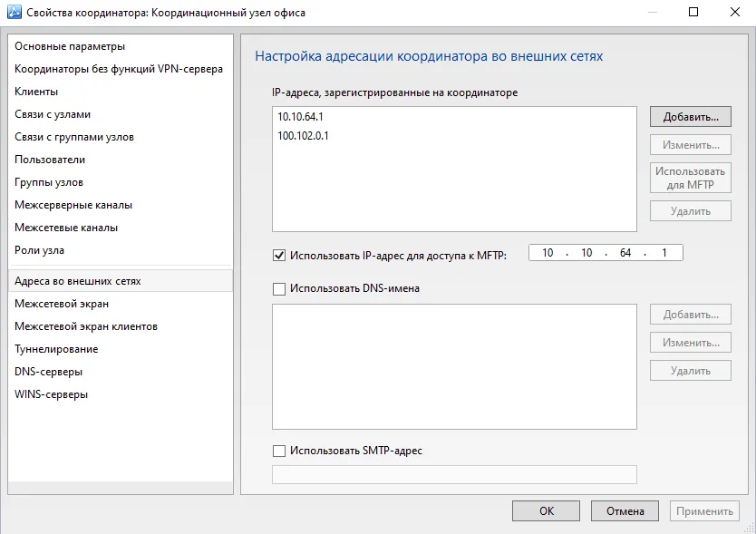Click the Отмена button
Screen dimensions: 756x534
pos(625,510)
